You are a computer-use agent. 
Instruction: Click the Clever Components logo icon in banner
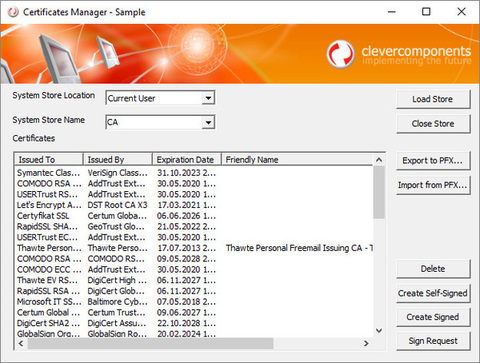point(340,54)
